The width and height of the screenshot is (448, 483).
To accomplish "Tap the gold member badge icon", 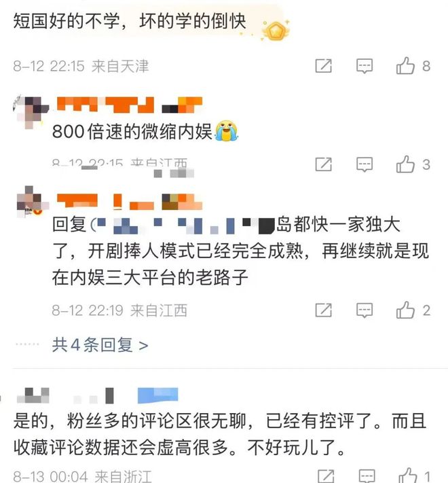I will (276, 31).
